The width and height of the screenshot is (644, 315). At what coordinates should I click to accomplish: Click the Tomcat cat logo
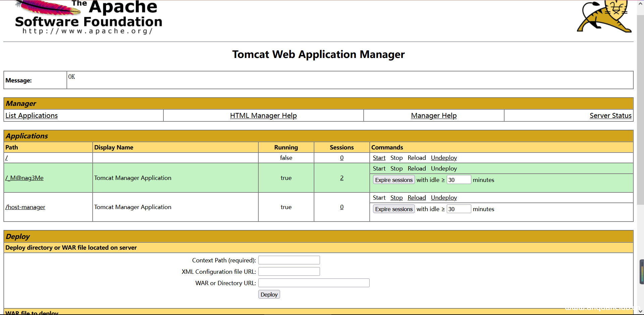[x=604, y=17]
